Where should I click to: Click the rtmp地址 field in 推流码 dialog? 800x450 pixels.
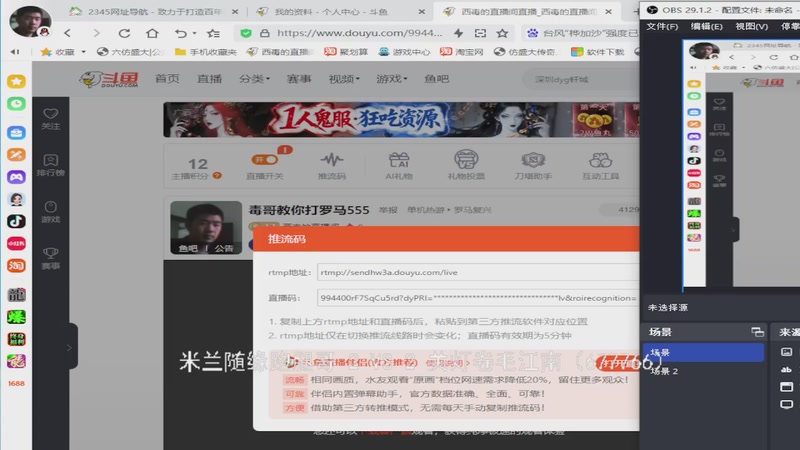478,272
